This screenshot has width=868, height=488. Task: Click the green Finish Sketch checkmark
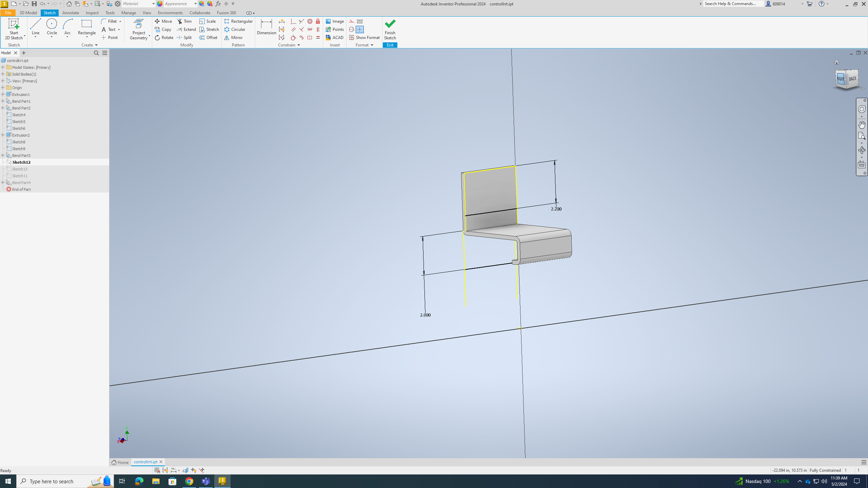(390, 24)
